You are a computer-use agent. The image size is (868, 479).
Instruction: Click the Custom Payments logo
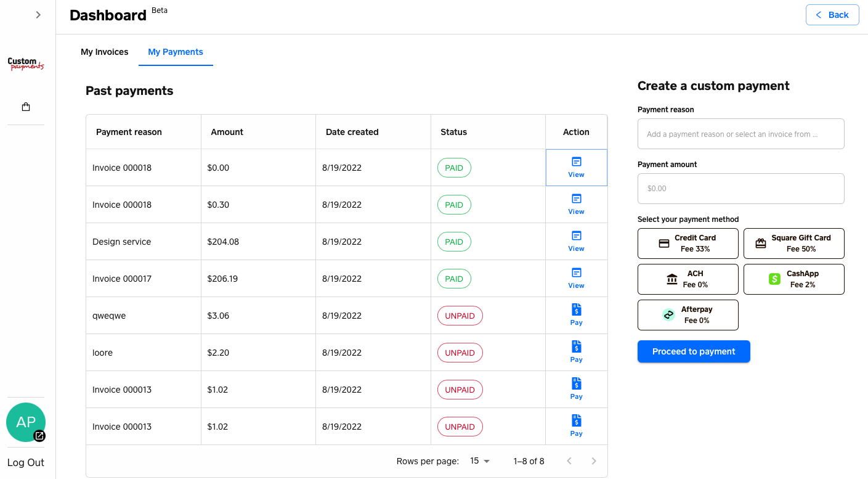tap(26, 64)
